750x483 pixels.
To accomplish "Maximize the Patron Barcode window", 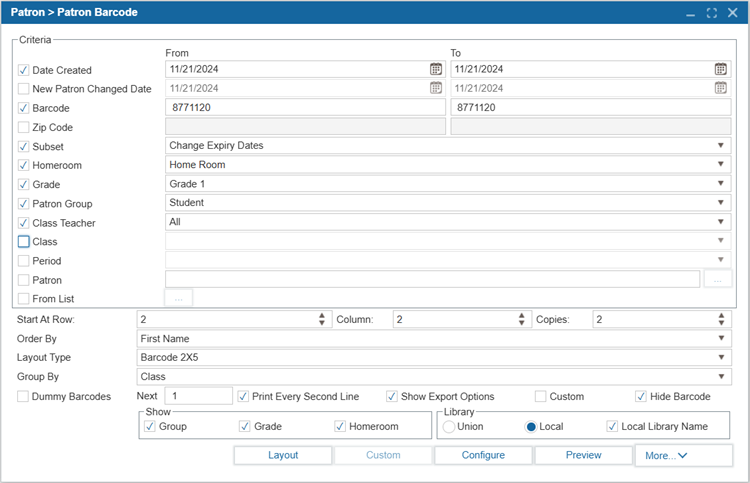I will click(712, 13).
